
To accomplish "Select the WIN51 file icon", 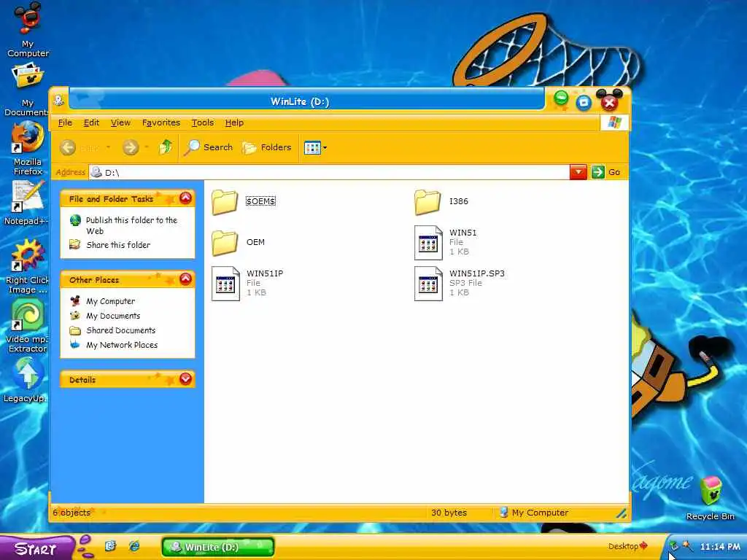I will (x=427, y=243).
